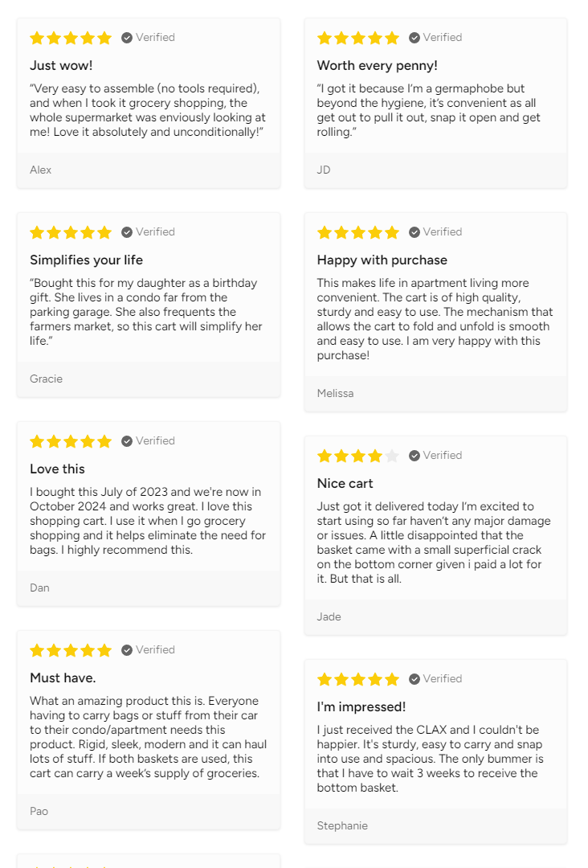Screen dimensions: 588x868
Task: Click the Verified badge icon on Jade's review
Action: click(x=414, y=456)
